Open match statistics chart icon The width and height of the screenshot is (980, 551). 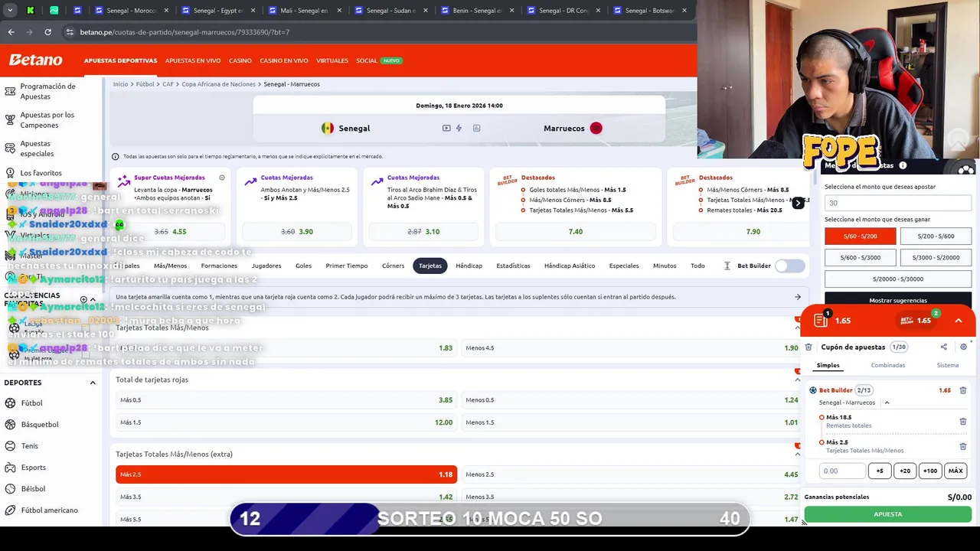(x=476, y=128)
